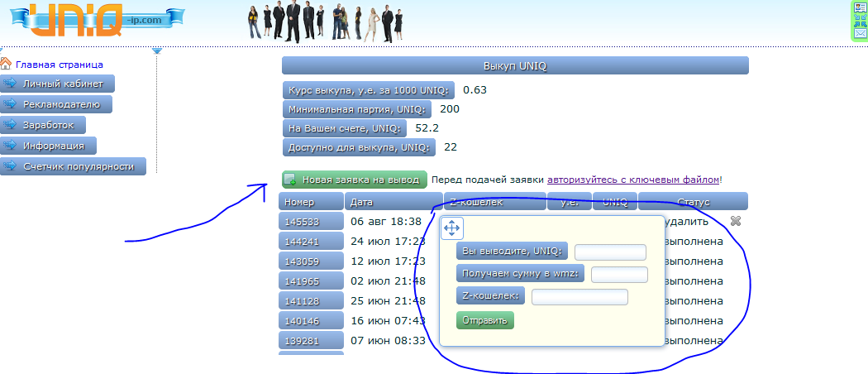868x374 pixels.
Task: Focus the Получаем сумму в wmz field
Action: (x=619, y=274)
